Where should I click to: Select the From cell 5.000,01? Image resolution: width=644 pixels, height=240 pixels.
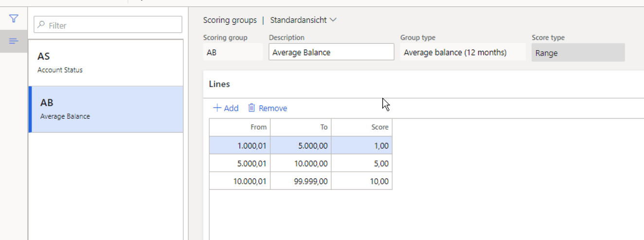240,163
